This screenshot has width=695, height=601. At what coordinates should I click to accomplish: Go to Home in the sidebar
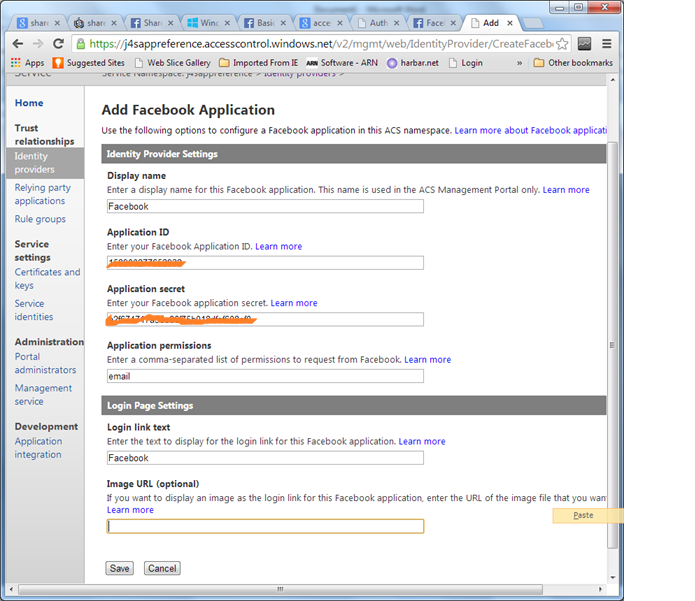pyautogui.click(x=29, y=103)
